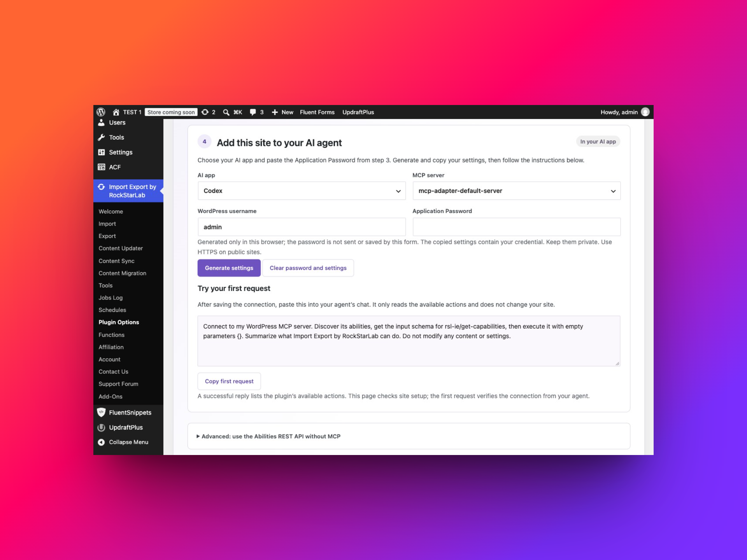
Task: Visit site via home icon
Action: [x=116, y=112]
